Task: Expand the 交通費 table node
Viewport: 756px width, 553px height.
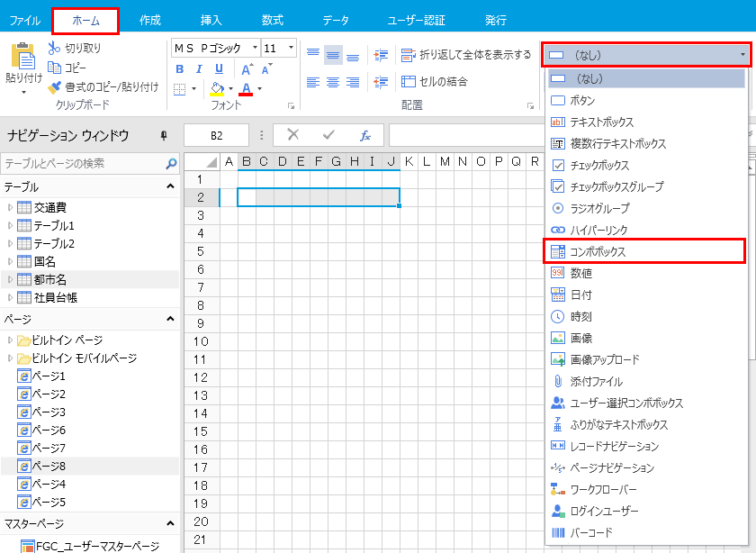Action: (10, 208)
